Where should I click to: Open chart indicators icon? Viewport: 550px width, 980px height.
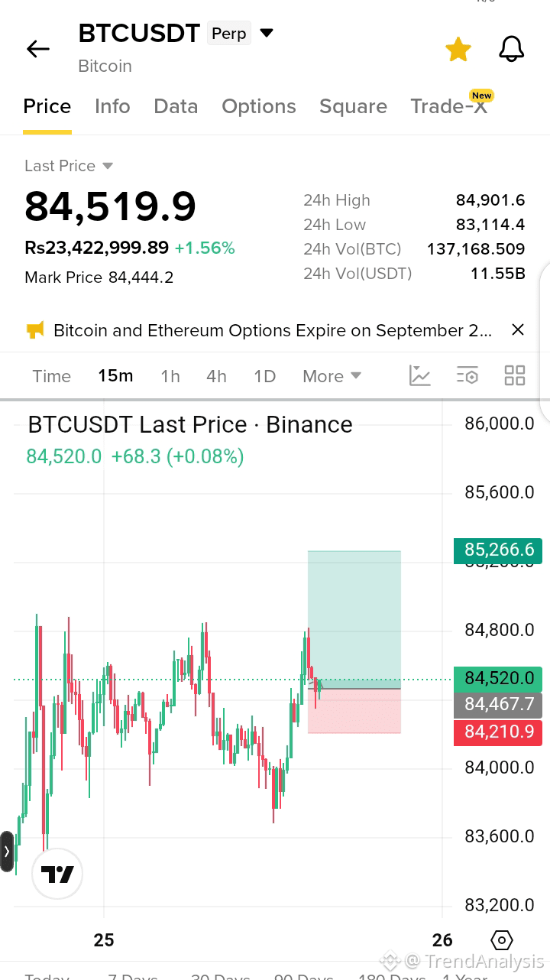point(420,375)
